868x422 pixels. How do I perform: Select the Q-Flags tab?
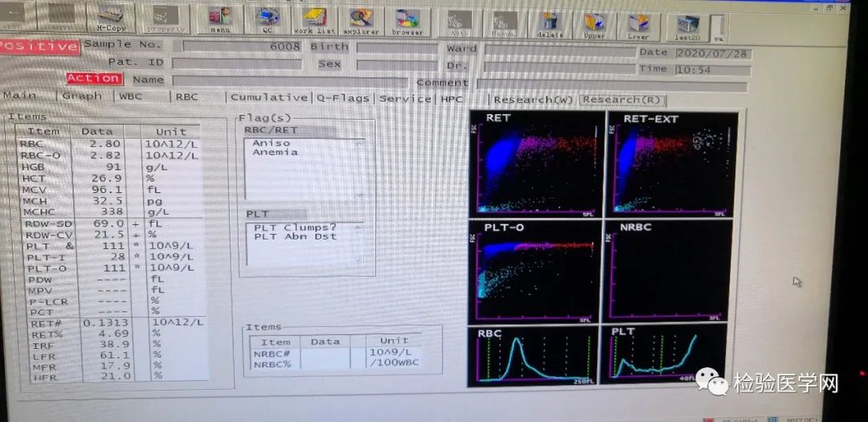343,99
